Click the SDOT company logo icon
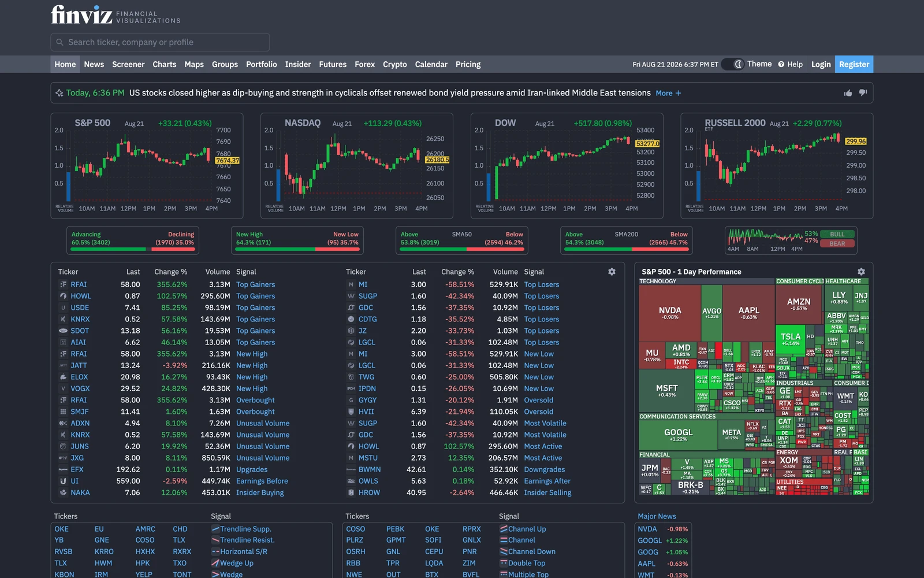924x578 pixels. pos(63,331)
